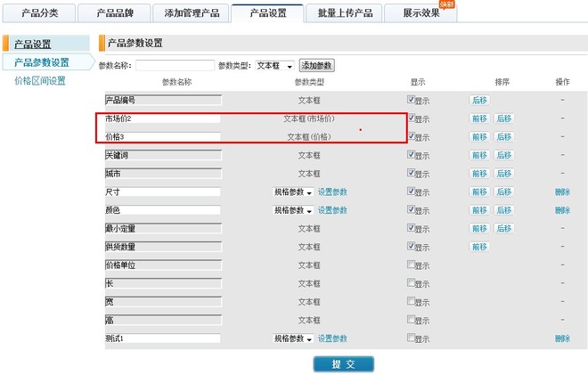Expand 规格参数 dropdown for 颜色 row

pyautogui.click(x=293, y=210)
